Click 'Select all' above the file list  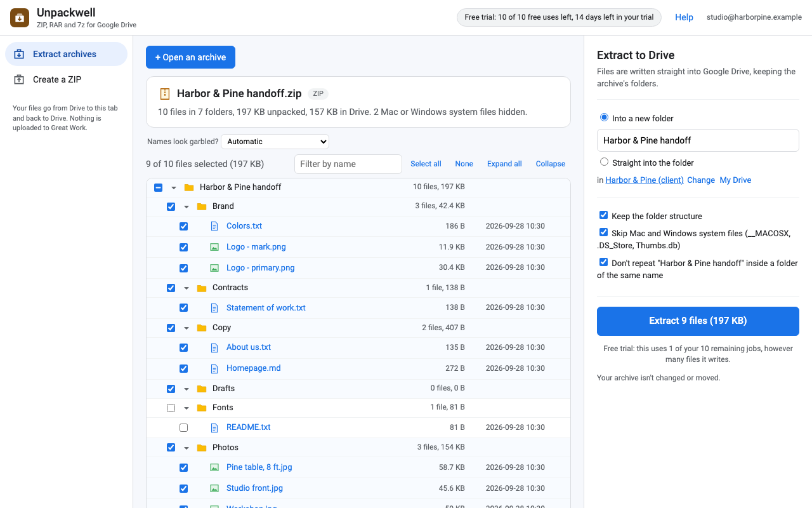coord(426,164)
